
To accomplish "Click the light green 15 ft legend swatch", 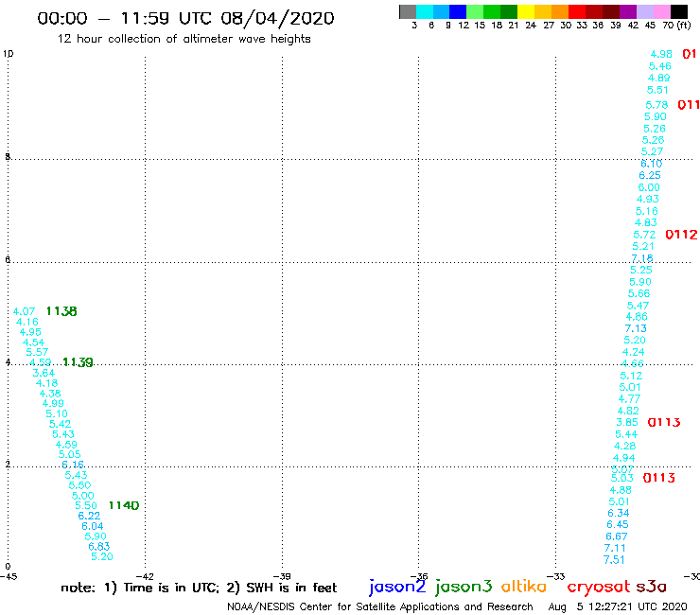I will pyautogui.click(x=475, y=11).
